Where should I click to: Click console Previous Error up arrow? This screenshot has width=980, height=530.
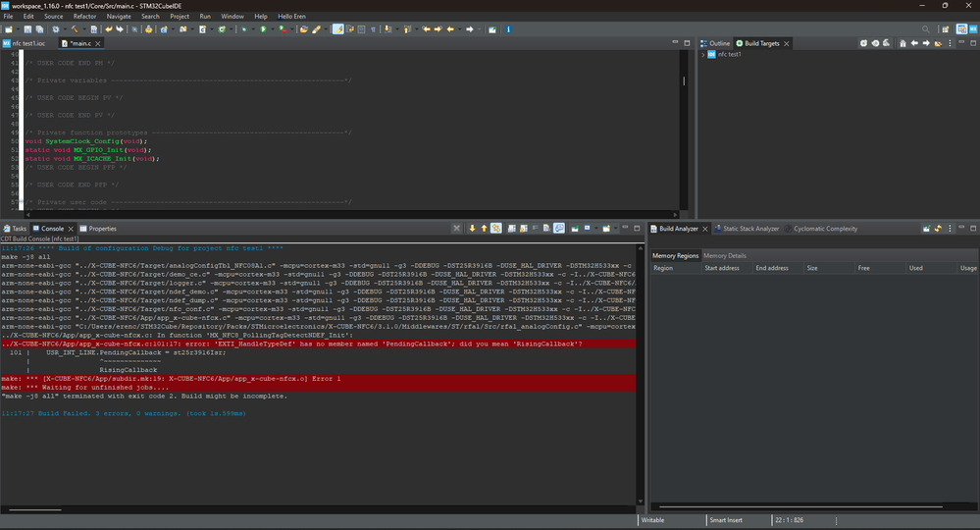[x=484, y=228]
